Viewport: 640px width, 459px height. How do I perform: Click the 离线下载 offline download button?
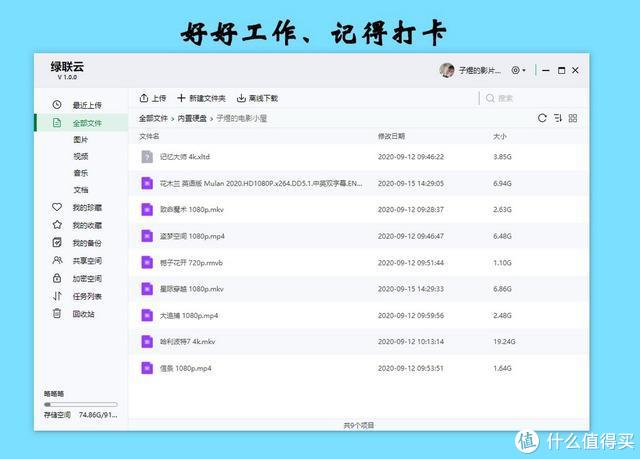pyautogui.click(x=258, y=98)
